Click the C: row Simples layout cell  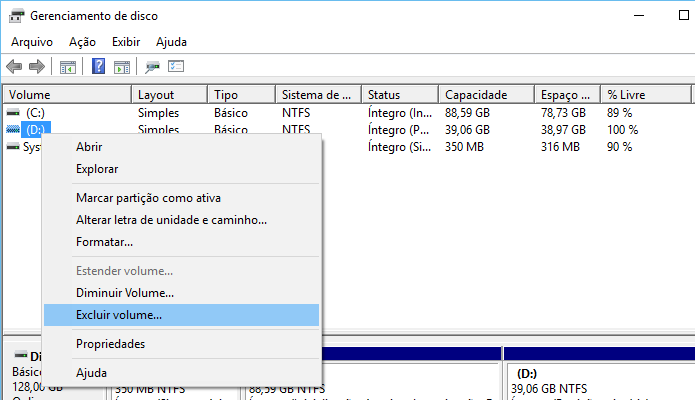coord(158,113)
